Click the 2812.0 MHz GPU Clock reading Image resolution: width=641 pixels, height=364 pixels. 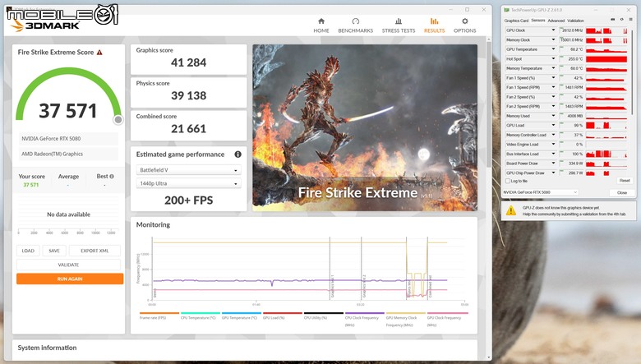pyautogui.click(x=572, y=30)
